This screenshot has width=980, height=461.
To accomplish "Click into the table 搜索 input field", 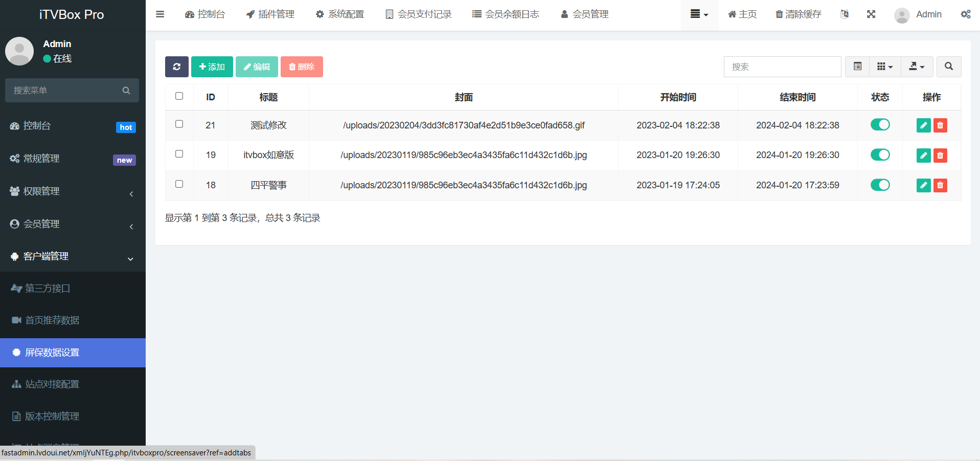I will click(x=782, y=67).
